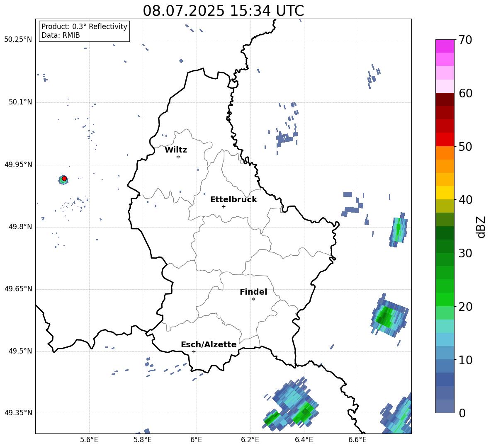
Task: Click the title '08.07.2025 15:34 UTC'
Action: click(x=223, y=11)
